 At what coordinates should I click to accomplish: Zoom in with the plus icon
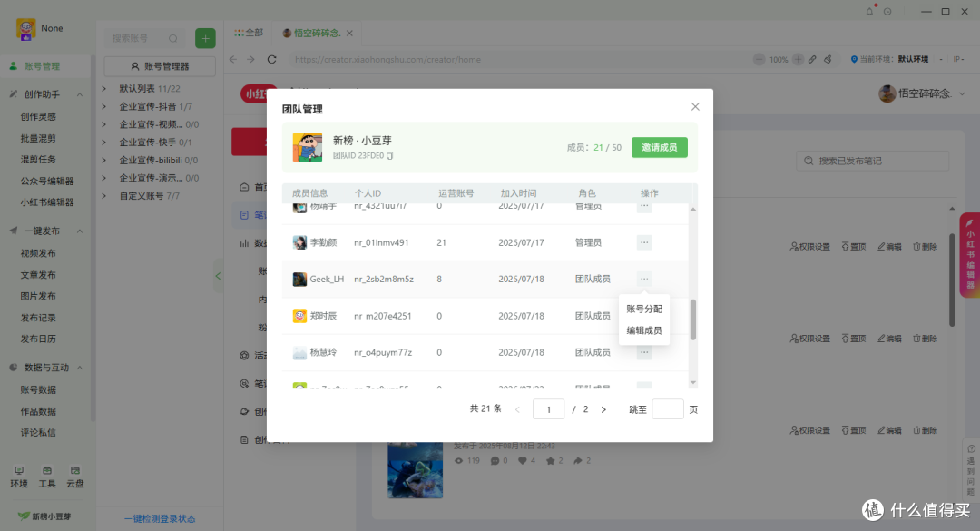pyautogui.click(x=799, y=59)
